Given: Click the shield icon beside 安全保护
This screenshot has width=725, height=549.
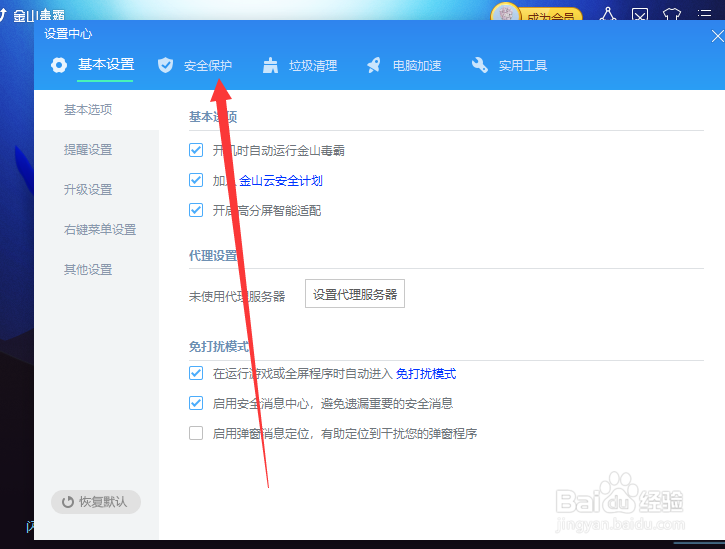Looking at the screenshot, I should point(165,65).
